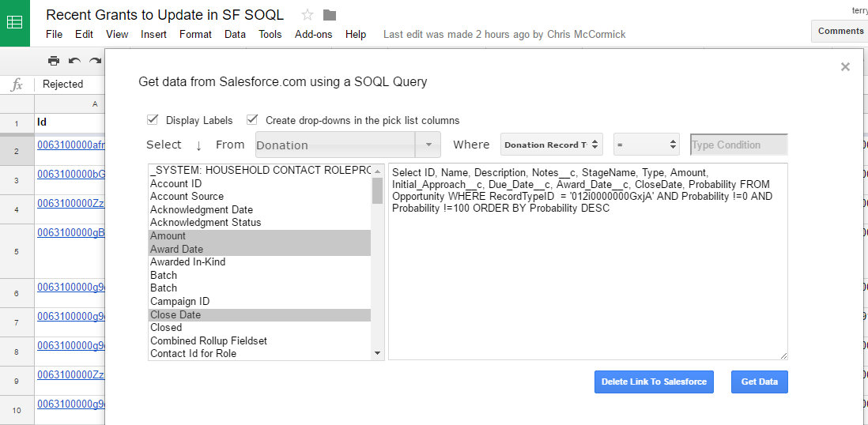This screenshot has width=868, height=425.
Task: Select the Closed field in list
Action: (x=259, y=328)
